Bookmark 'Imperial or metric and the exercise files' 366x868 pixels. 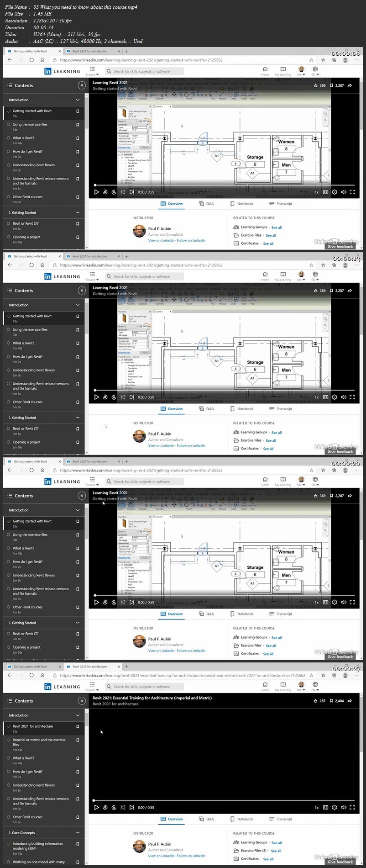click(78, 740)
